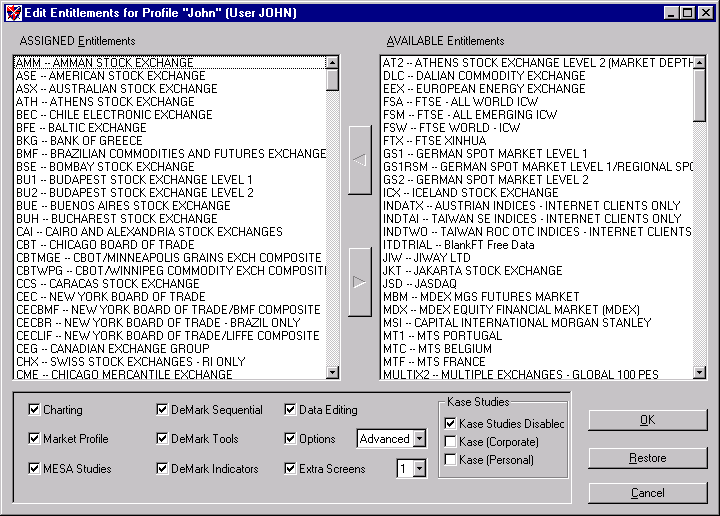Select MTC -- MTS BELGIUM
The image size is (720, 516).
537,348
